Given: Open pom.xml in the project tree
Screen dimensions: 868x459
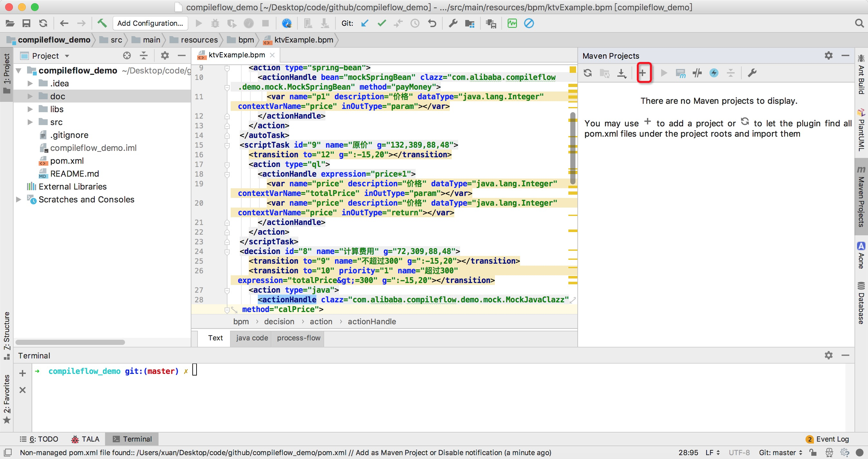Looking at the screenshot, I should coord(67,161).
